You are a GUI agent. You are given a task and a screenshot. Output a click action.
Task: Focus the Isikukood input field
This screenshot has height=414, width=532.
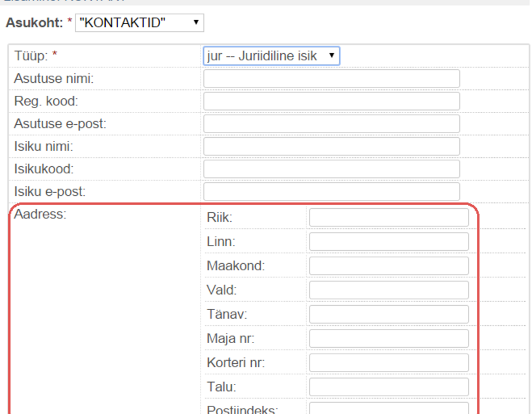point(332,169)
